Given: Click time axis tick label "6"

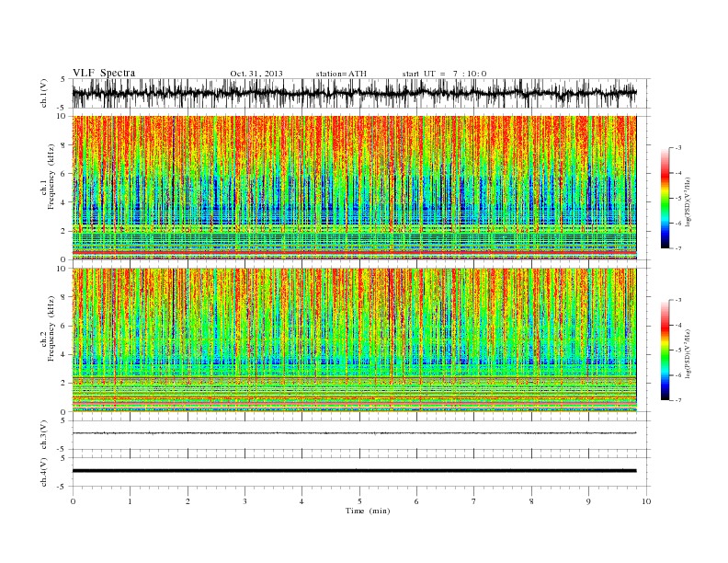Looking at the screenshot, I should tap(416, 501).
